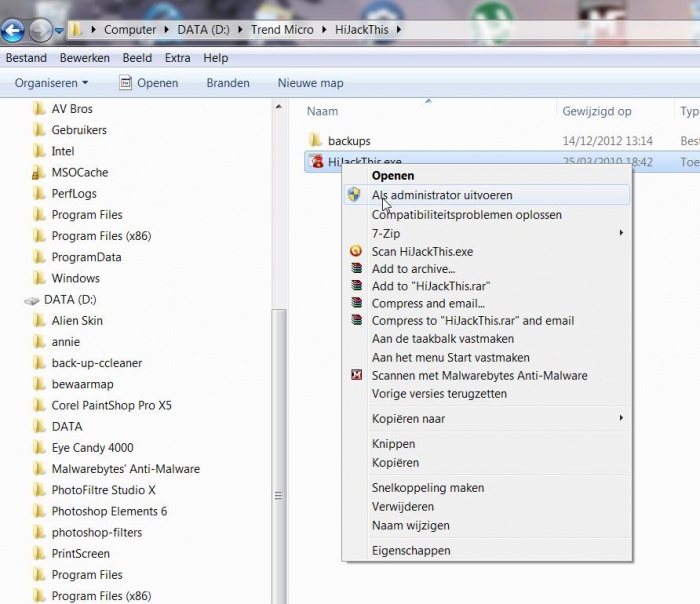
Task: Click the folder icon in address bar
Action: [76, 30]
